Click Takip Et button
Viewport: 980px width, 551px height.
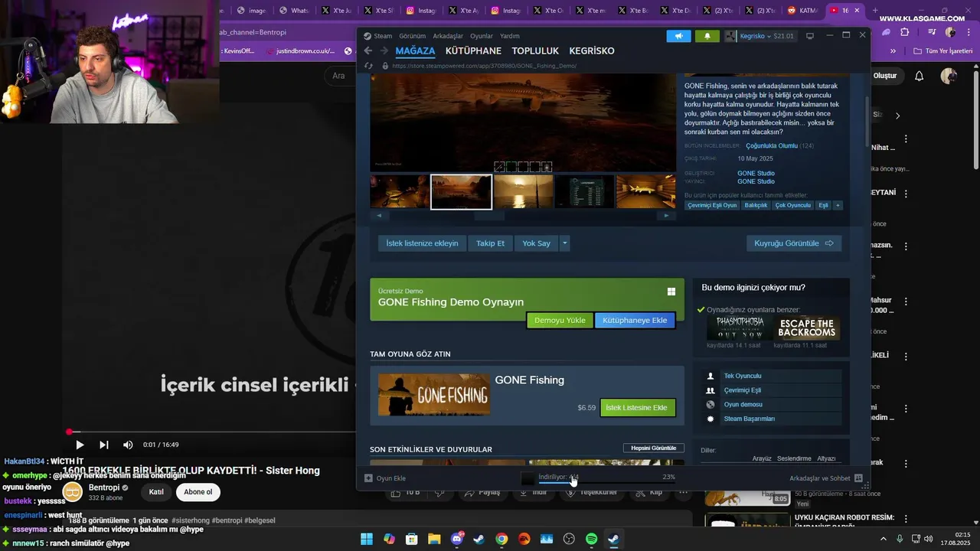[x=490, y=243]
